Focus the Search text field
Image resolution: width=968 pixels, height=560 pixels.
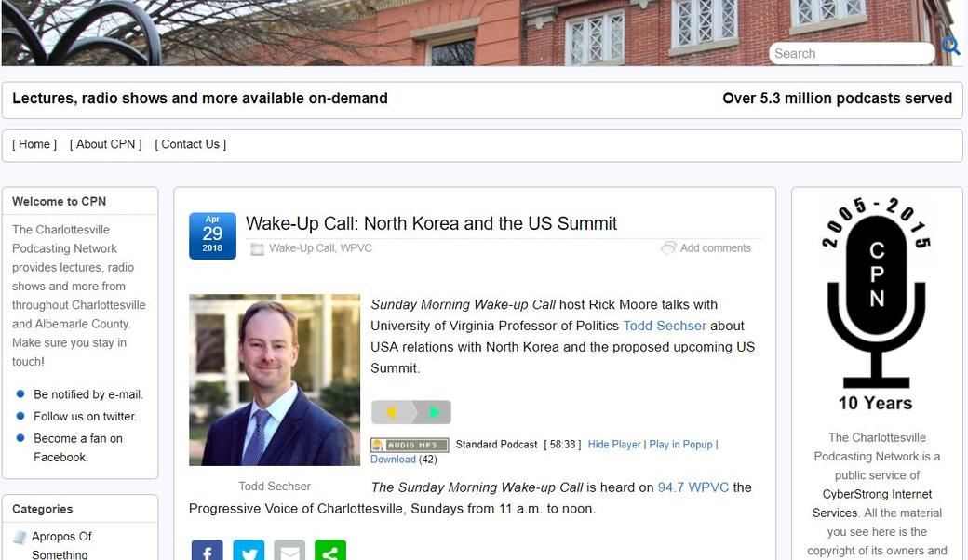pos(852,54)
